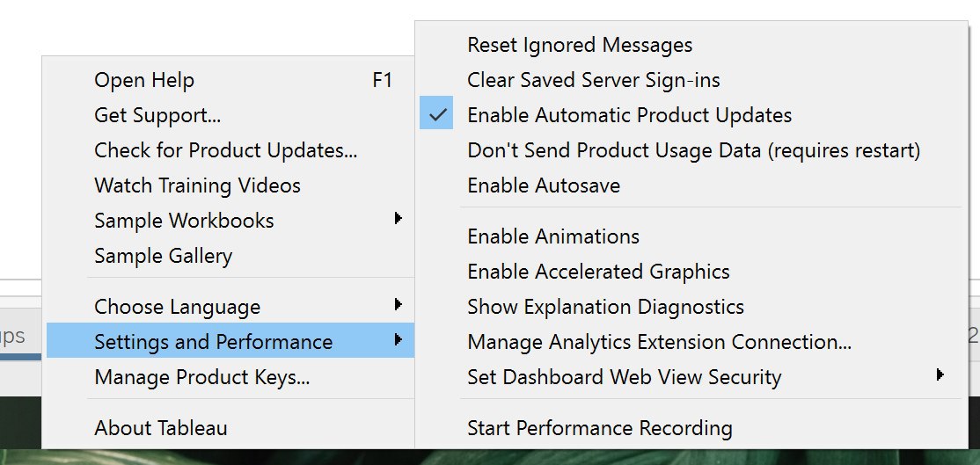The image size is (980, 465).
Task: Select Get Support... menu entry
Action: click(x=230, y=115)
